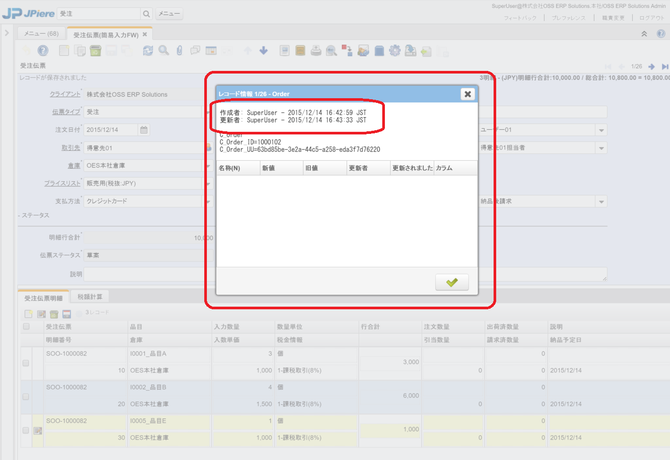Switch to the 税額計算 tab
This screenshot has width=670, height=460.
click(x=90, y=296)
